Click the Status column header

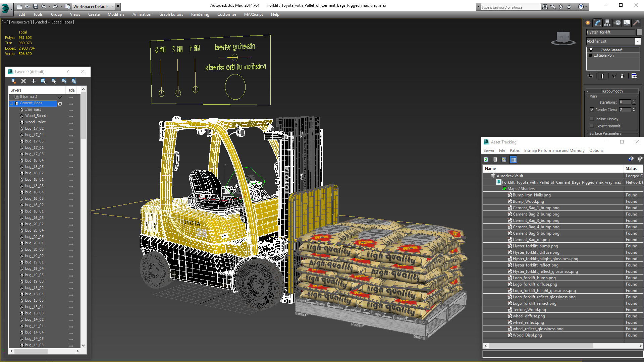coord(633,169)
